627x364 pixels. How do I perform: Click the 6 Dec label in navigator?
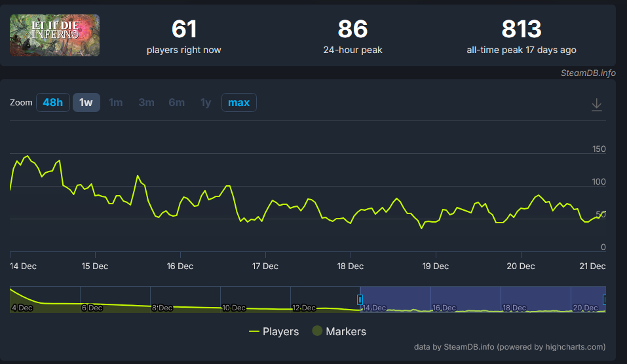92,308
